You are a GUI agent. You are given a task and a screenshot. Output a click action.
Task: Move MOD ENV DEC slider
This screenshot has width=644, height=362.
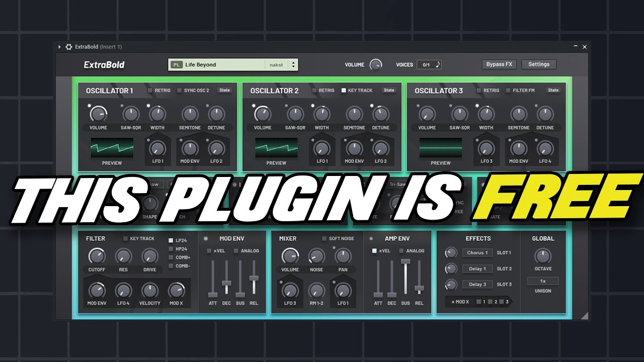[226, 284]
